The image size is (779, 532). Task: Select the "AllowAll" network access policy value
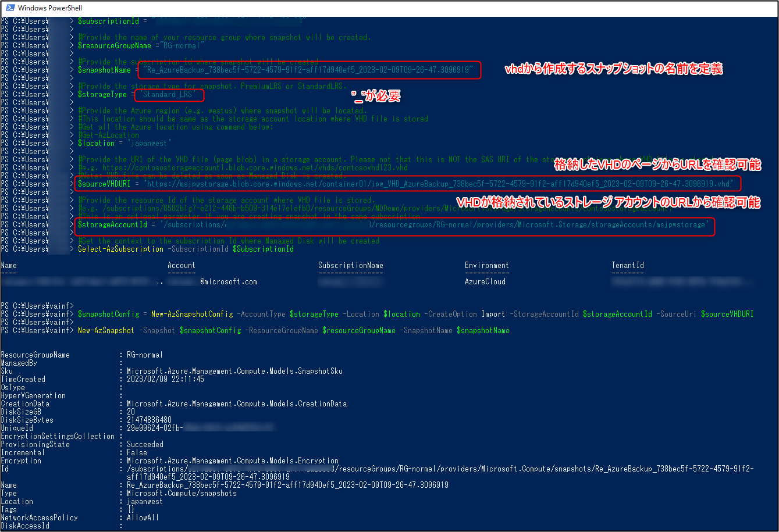pos(143,517)
